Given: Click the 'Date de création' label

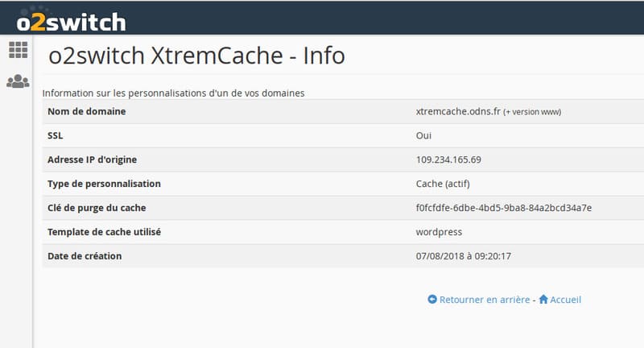Looking at the screenshot, I should point(85,256).
